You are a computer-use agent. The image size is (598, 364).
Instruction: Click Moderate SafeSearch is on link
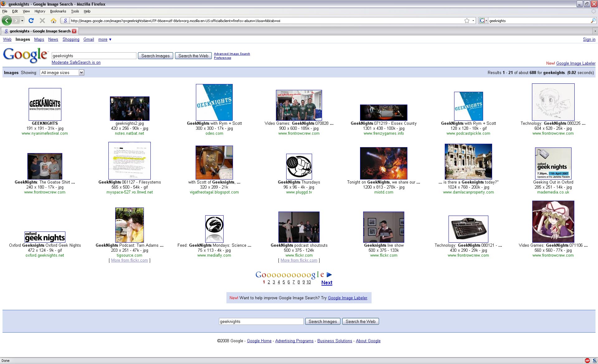(x=76, y=63)
